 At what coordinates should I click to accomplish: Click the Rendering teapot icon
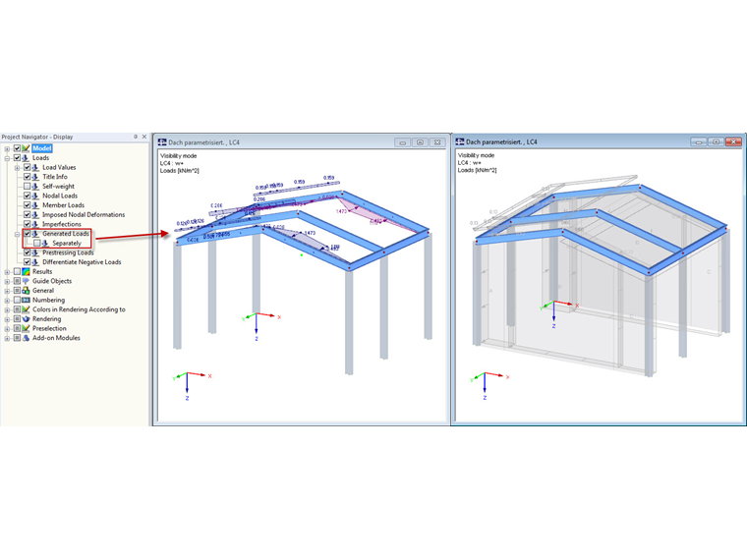pos(27,319)
